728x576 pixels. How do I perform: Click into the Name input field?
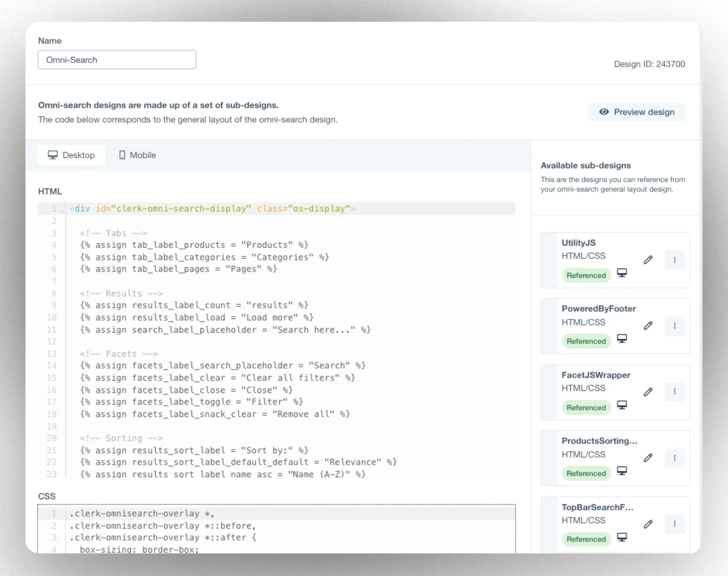[x=117, y=60]
